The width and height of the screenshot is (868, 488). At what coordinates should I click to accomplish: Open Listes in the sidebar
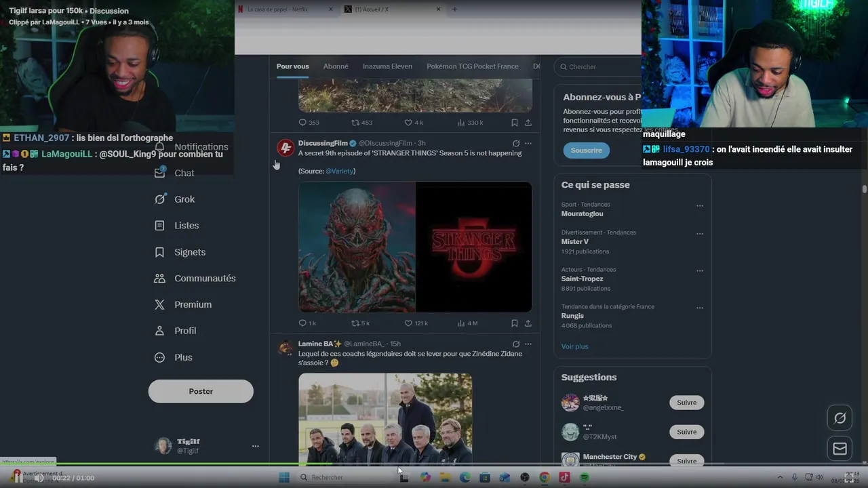coord(177,226)
